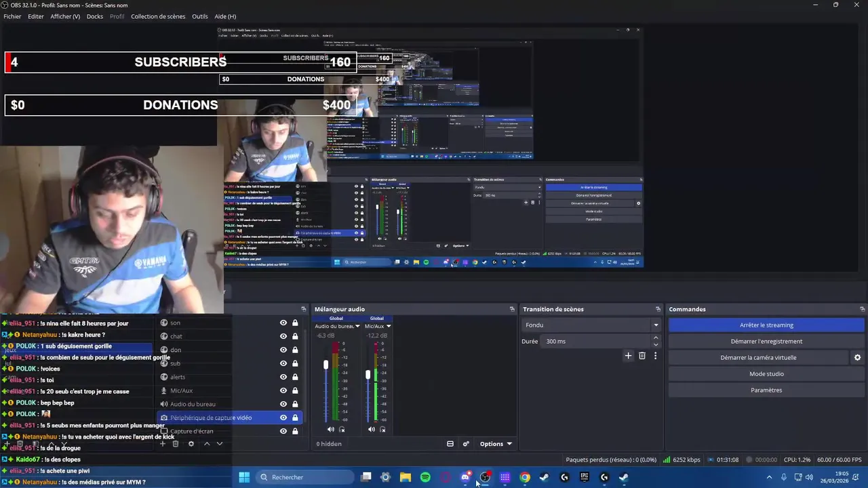Open the Fichier menu

[x=12, y=16]
